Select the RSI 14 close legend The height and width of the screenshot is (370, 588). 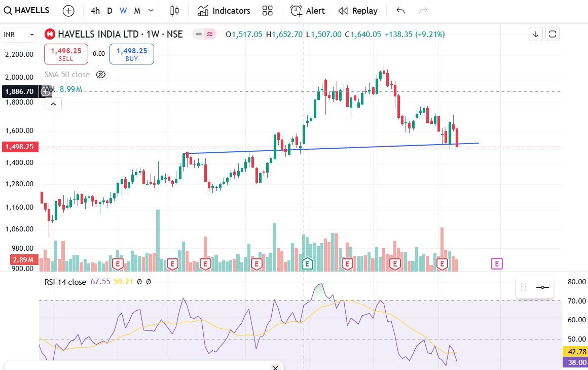pos(65,282)
